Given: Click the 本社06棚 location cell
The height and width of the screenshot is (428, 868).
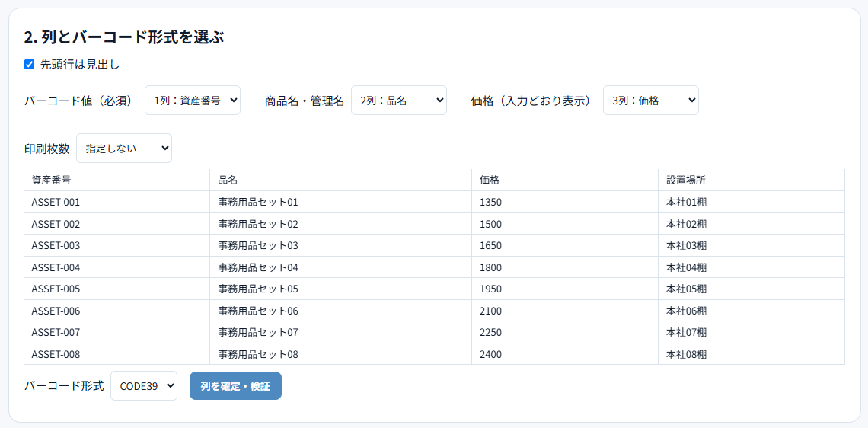Looking at the screenshot, I should 752,311.
